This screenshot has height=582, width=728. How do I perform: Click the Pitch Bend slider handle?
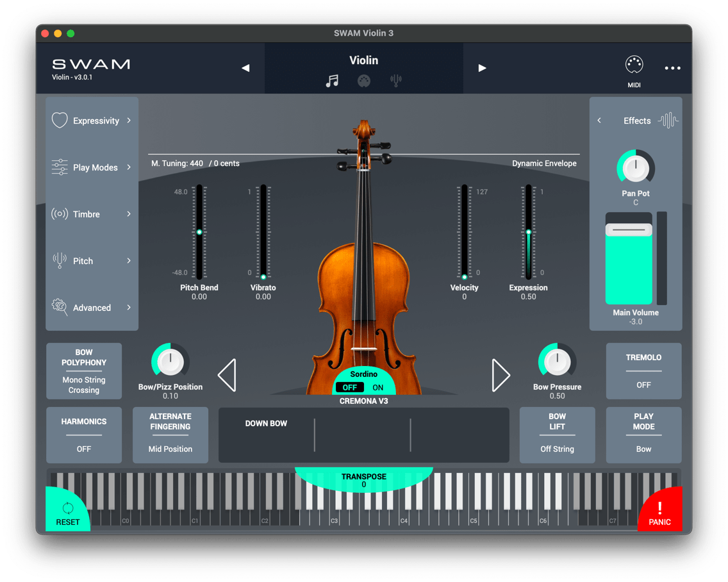199,232
